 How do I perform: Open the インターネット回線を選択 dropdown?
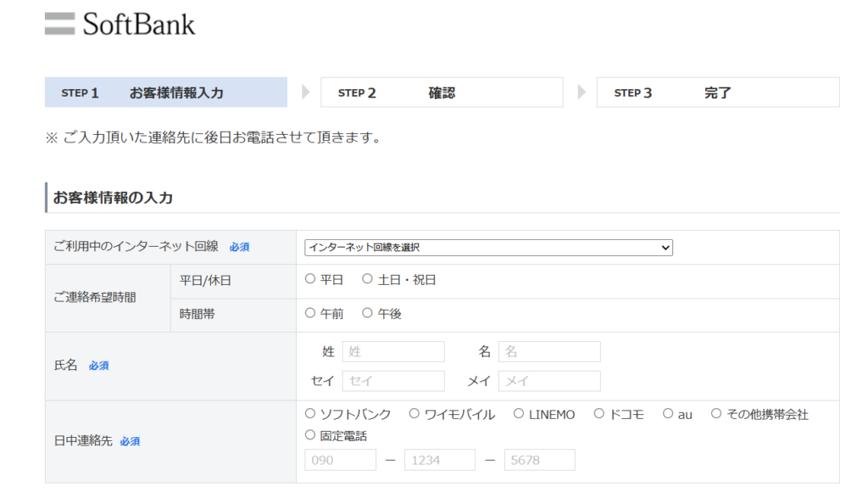(x=488, y=248)
